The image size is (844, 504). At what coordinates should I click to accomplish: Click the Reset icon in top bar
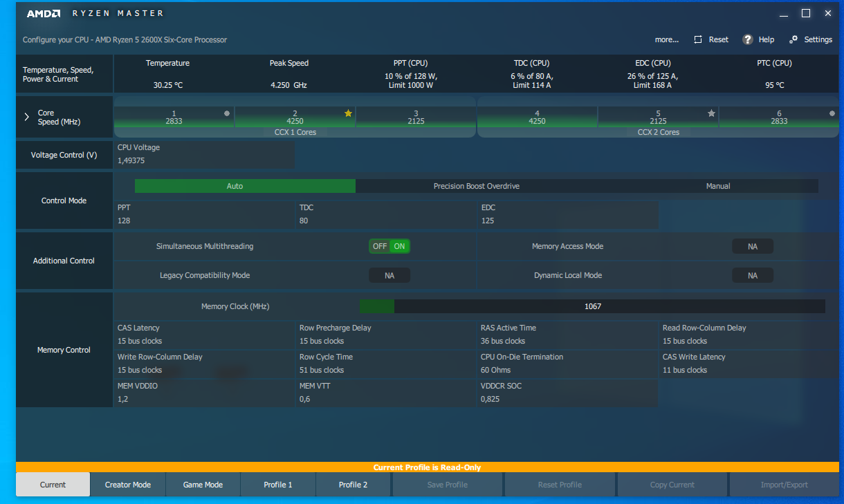pyautogui.click(x=698, y=39)
